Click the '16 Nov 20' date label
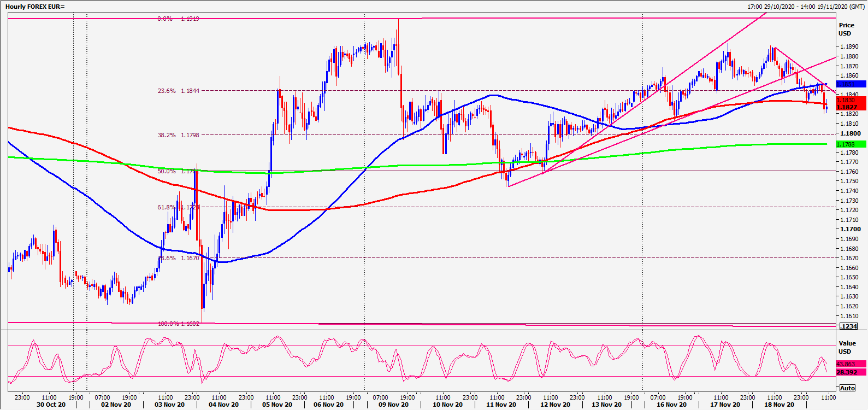868x410 pixels. click(x=672, y=405)
